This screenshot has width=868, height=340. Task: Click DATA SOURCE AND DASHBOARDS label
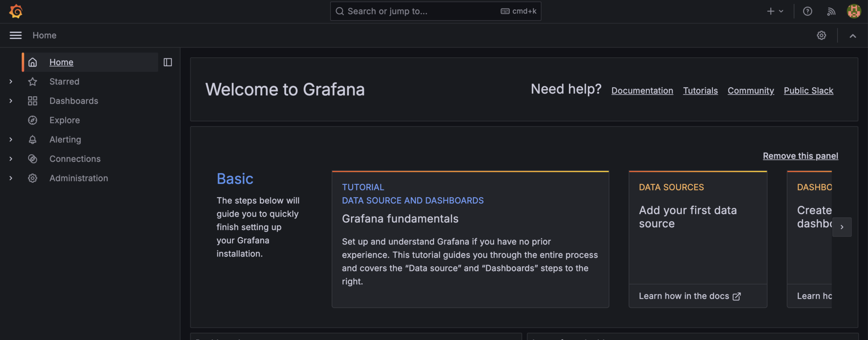[x=413, y=201]
